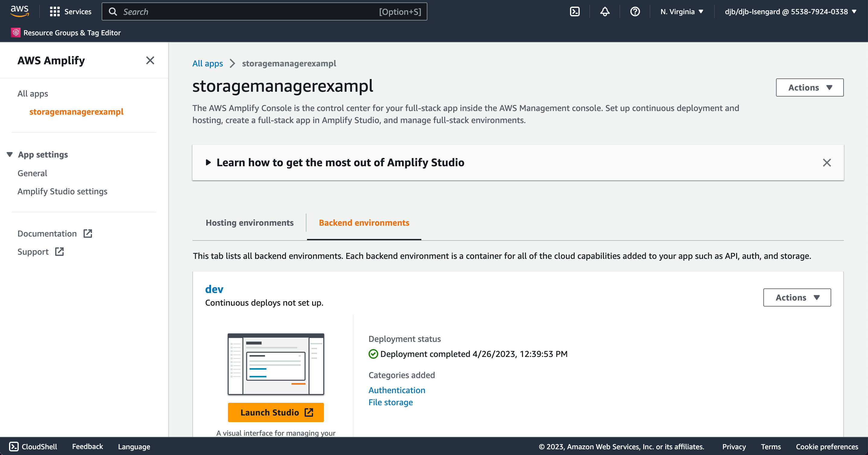868x455 pixels.
Task: Dismiss the Amplify Studio banner
Action: [x=827, y=163]
